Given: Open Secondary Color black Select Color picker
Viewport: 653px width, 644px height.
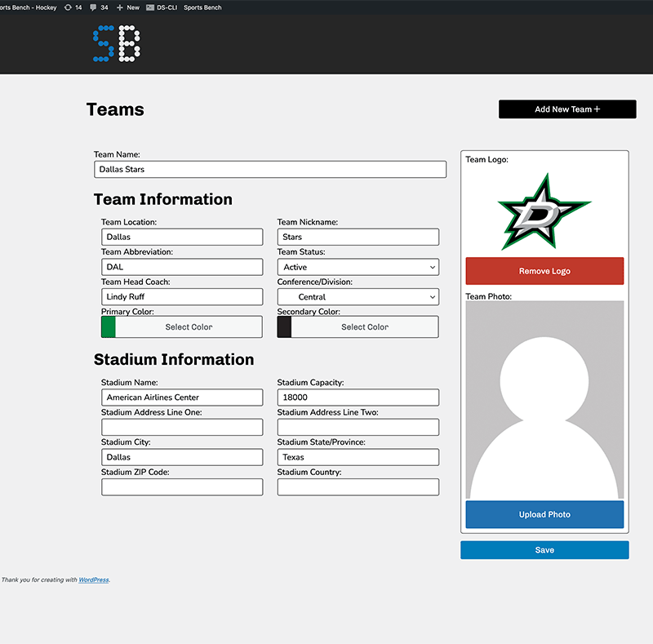Looking at the screenshot, I should point(358,327).
